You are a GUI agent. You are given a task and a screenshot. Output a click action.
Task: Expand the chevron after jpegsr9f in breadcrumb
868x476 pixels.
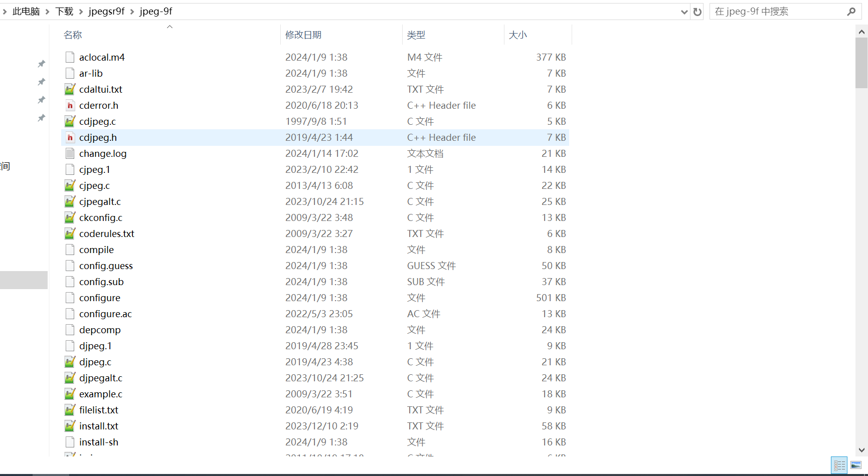132,12
